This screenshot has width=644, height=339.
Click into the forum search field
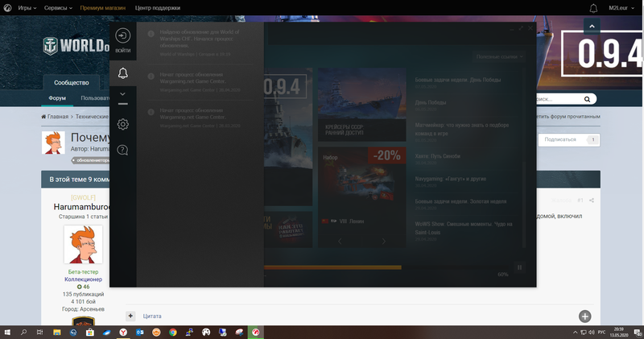point(559,99)
